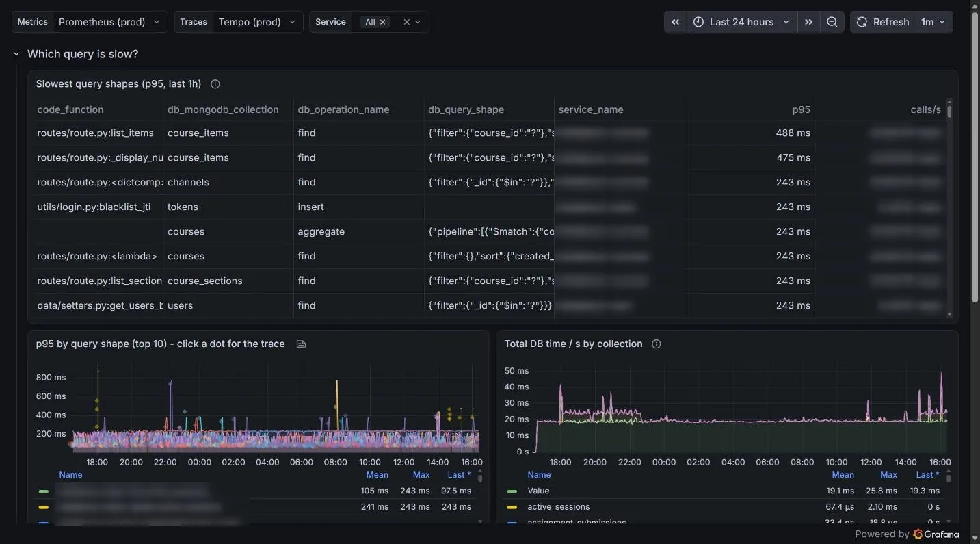Open info icon beside Total DB time panel
Screen dimensions: 980x544
click(x=657, y=344)
